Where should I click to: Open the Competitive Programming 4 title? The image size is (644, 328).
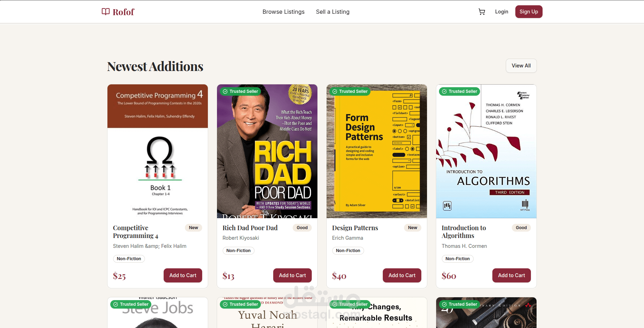[x=136, y=232]
